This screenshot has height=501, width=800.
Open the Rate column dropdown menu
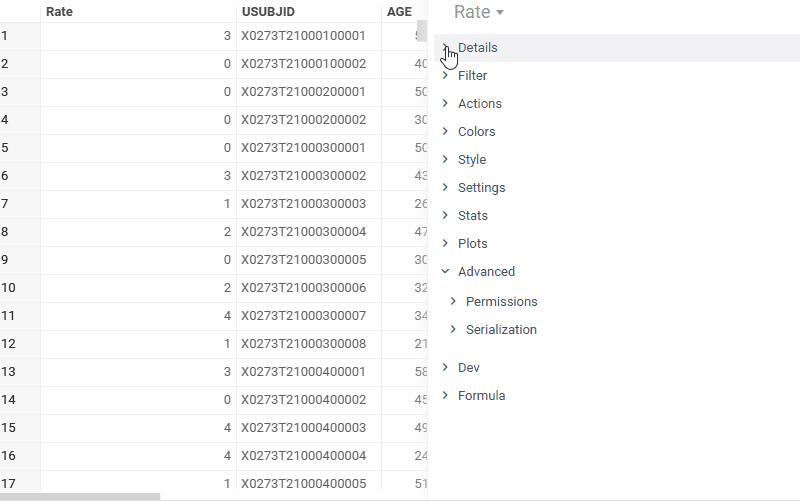pyautogui.click(x=499, y=13)
